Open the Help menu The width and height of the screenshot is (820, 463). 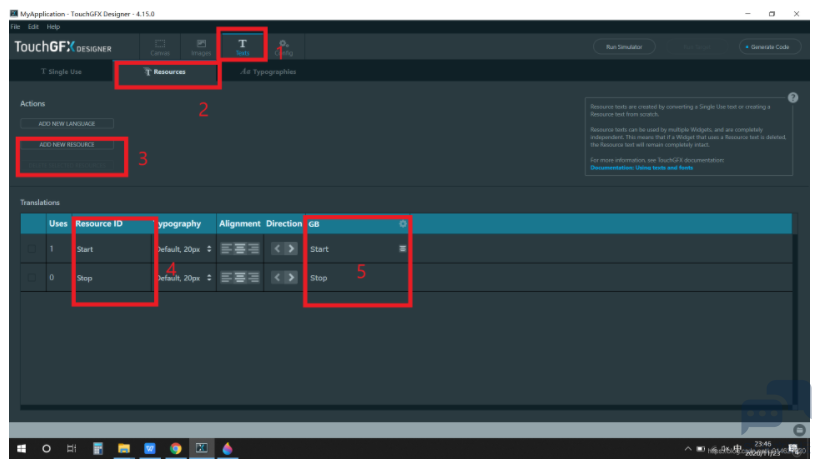tap(53, 27)
